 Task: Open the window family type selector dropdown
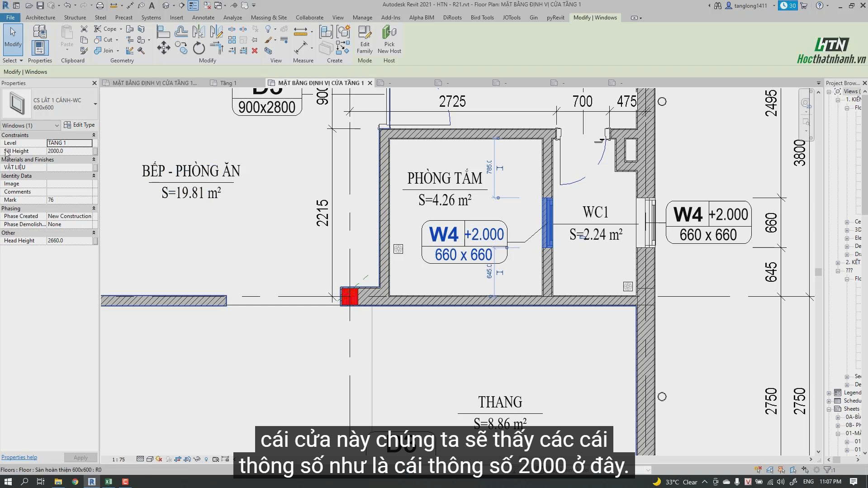[95, 104]
